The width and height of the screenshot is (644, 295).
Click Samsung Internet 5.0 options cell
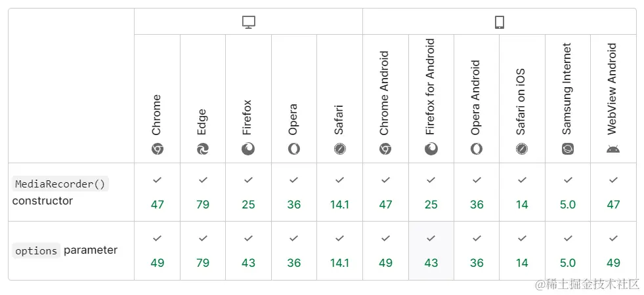(x=568, y=251)
